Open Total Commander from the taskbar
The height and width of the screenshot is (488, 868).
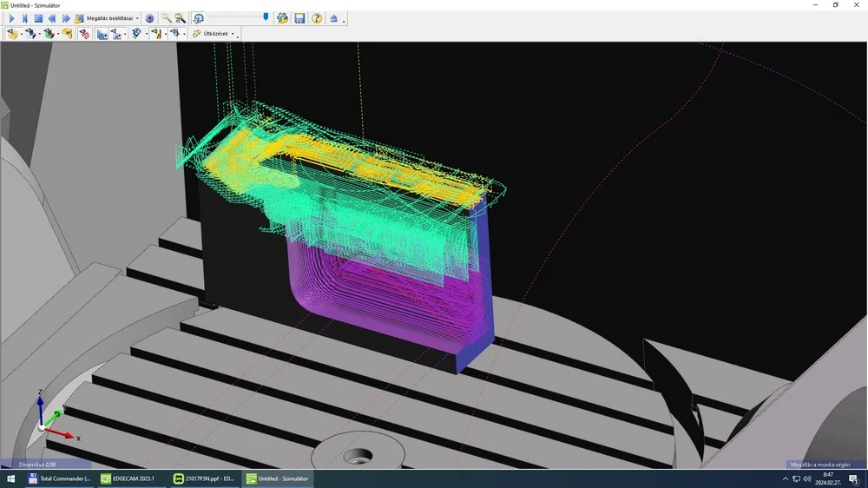point(59,478)
